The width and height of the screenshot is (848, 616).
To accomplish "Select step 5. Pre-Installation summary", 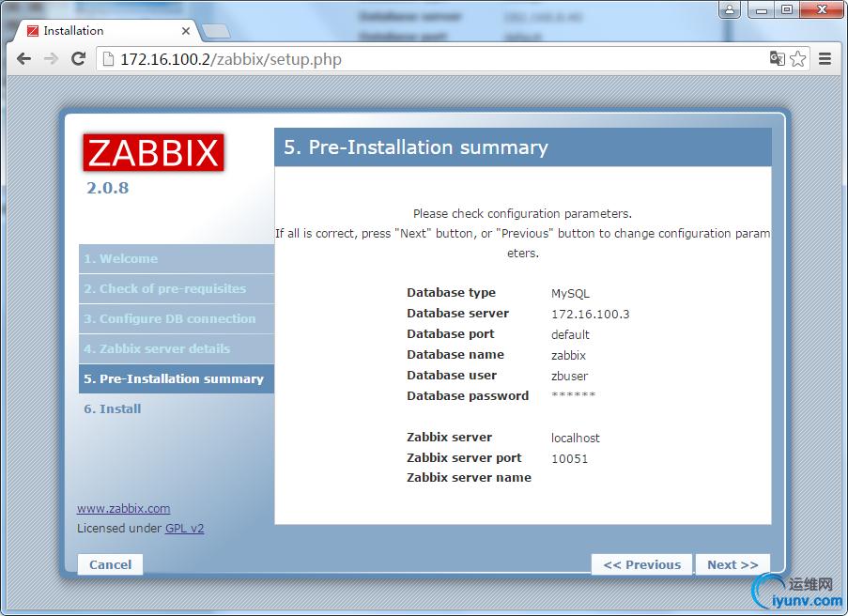I will pos(177,378).
